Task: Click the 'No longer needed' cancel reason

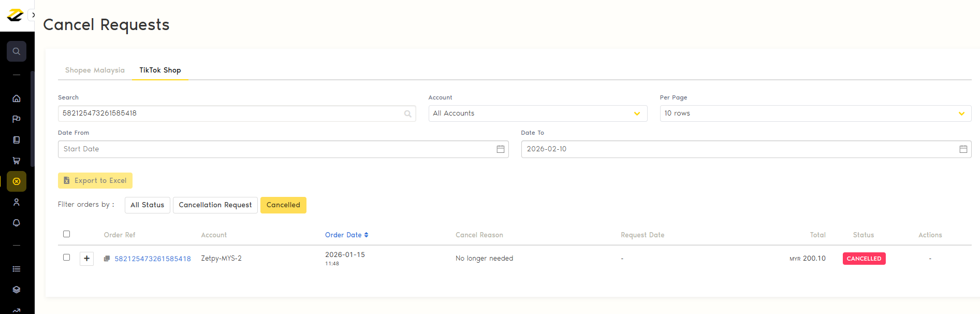Action: pos(484,259)
